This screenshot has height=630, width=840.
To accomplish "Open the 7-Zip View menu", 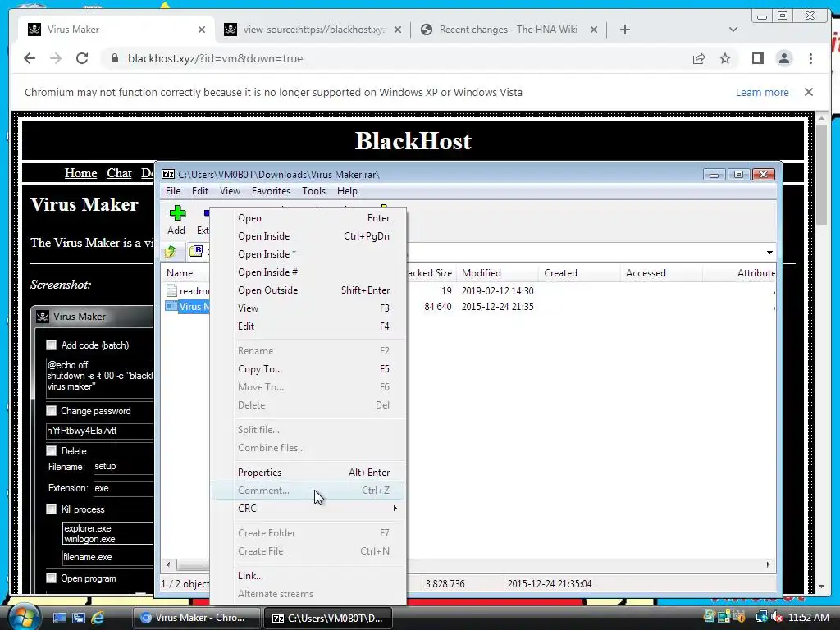I will click(x=230, y=191).
